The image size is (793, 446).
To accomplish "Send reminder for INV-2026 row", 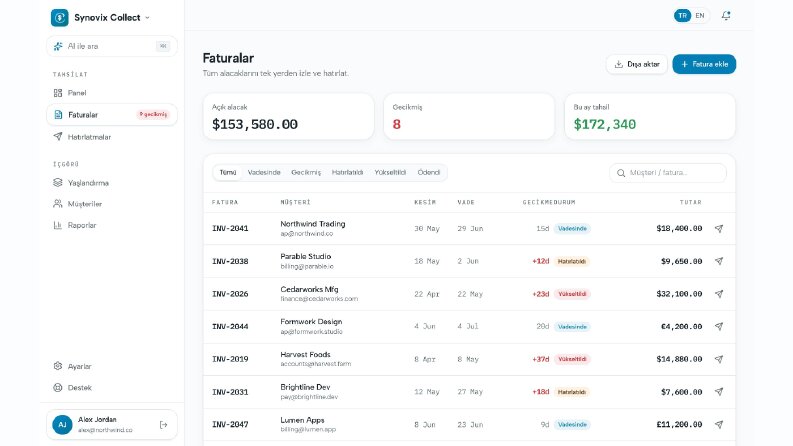I will [719, 294].
